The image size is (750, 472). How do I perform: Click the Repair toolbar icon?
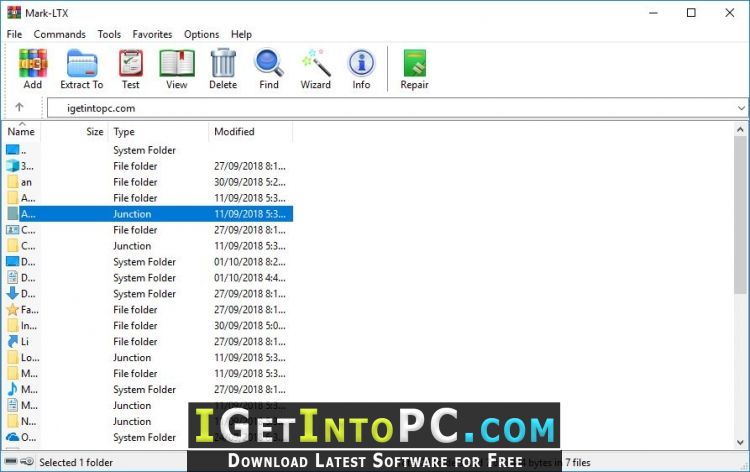pyautogui.click(x=414, y=63)
